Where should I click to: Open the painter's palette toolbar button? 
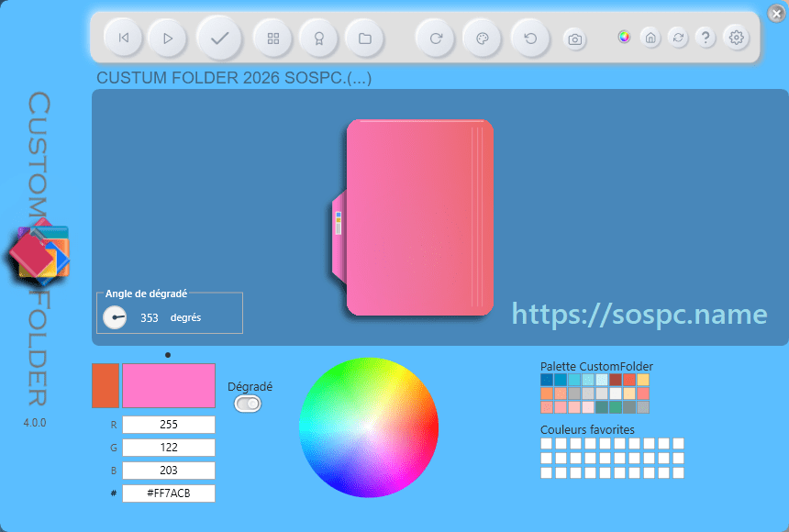point(482,39)
